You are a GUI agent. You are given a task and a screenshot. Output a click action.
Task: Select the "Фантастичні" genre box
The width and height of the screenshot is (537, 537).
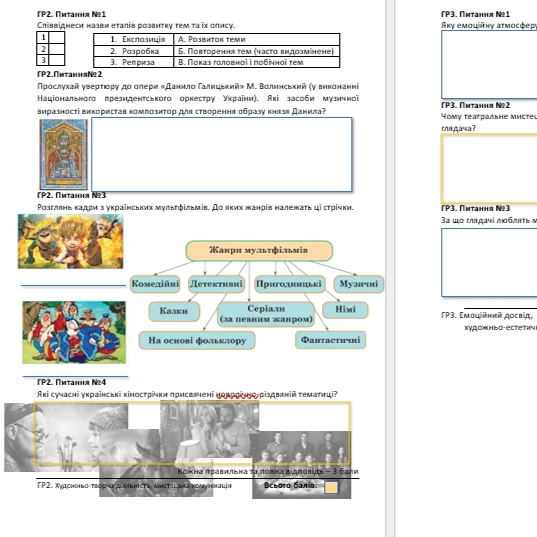330,340
